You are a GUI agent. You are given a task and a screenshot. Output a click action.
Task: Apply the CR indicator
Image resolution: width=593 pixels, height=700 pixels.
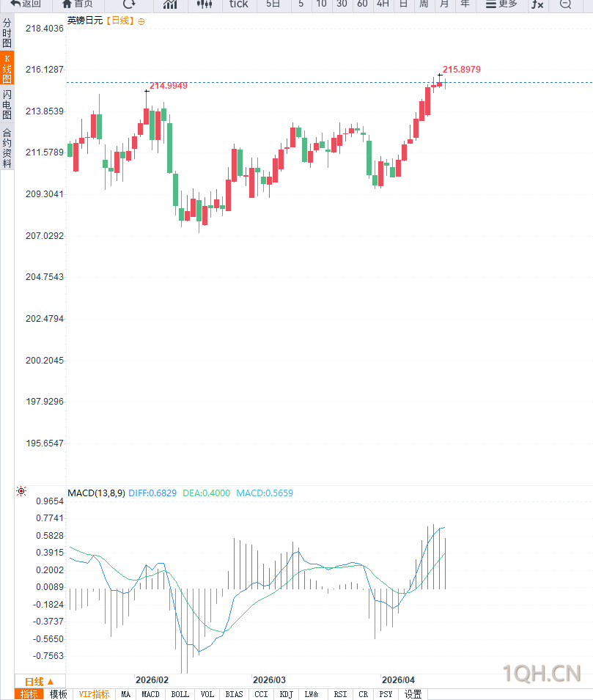363,694
